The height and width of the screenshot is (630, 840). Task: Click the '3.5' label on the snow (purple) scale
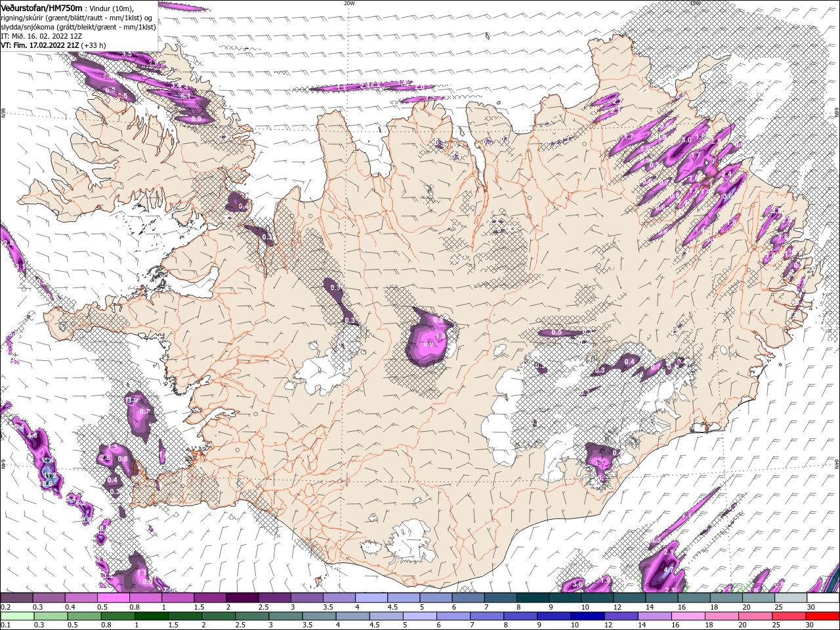coord(327,607)
